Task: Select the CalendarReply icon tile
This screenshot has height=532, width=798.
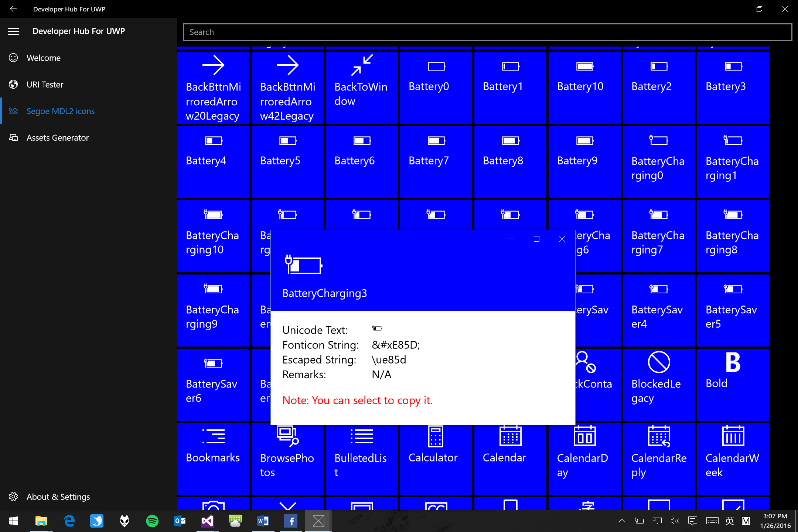Action: coord(659,459)
